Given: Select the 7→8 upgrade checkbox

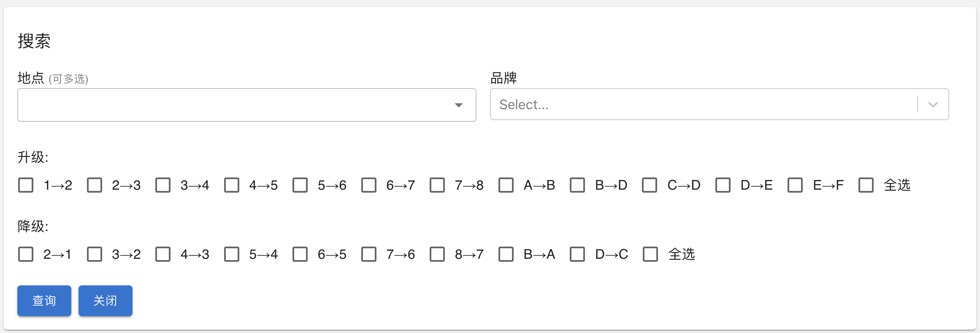Looking at the screenshot, I should pos(437,185).
